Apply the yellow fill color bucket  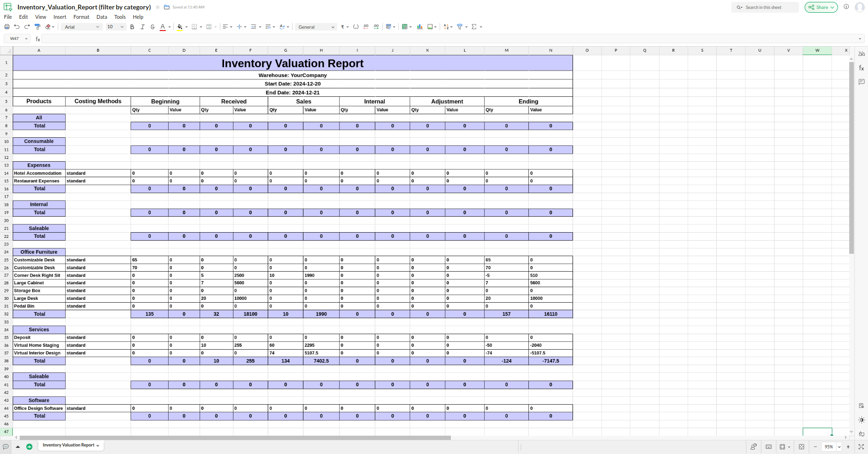179,27
